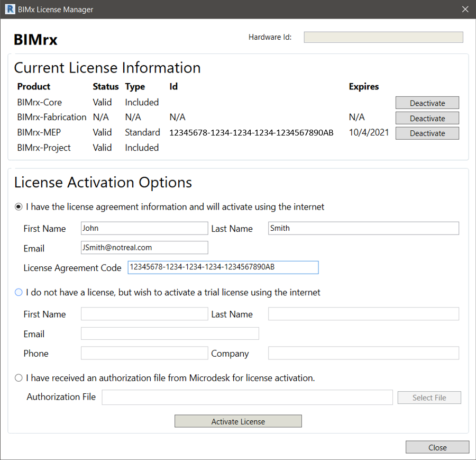
Task: Click the Authorization File path field
Action: tap(248, 398)
